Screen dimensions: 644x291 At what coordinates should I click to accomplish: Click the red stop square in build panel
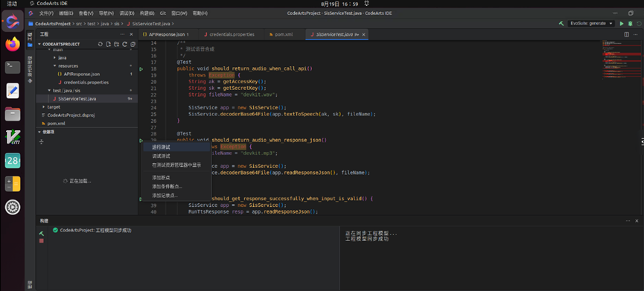click(42, 240)
